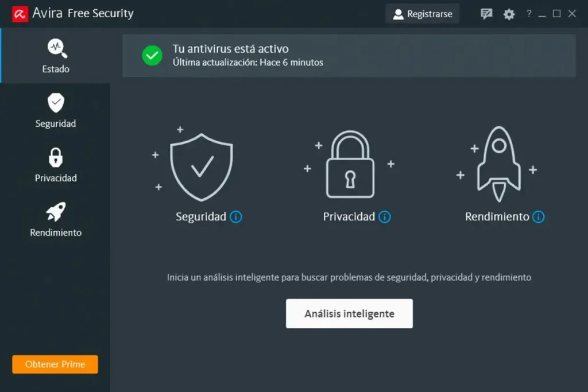Switch to the Privacidad section using its sidebar label
Screen dimensions: 588x392
(x=55, y=178)
